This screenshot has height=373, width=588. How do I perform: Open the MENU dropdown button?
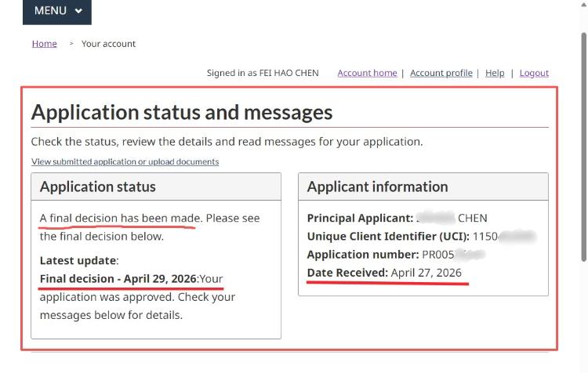[x=56, y=11]
